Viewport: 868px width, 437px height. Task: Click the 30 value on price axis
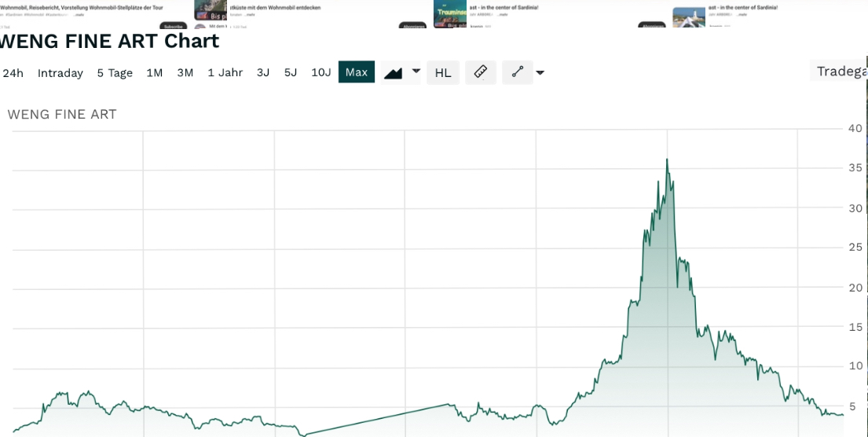point(855,207)
